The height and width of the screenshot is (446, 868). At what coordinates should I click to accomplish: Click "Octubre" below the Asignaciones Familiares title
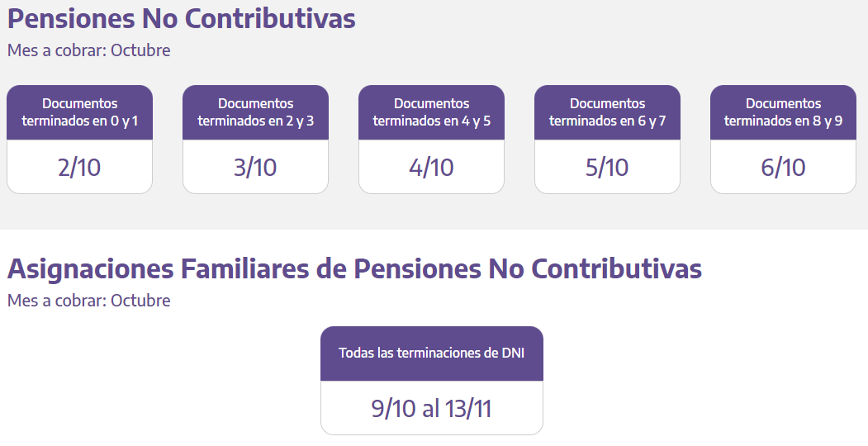click(140, 301)
